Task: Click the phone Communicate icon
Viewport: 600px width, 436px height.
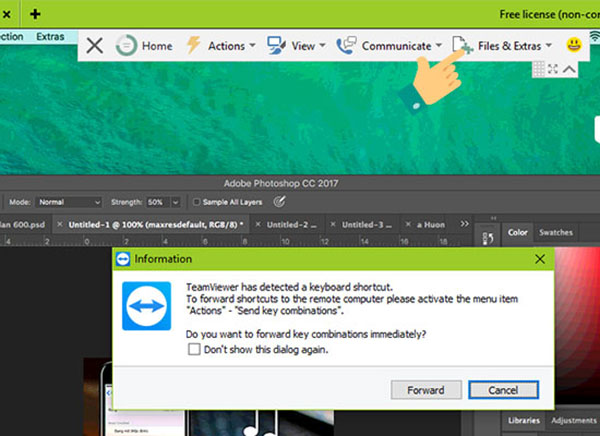Action: (346, 46)
